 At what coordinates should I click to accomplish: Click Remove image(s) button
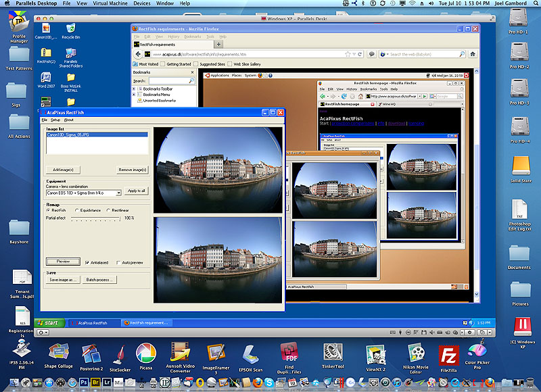click(132, 170)
